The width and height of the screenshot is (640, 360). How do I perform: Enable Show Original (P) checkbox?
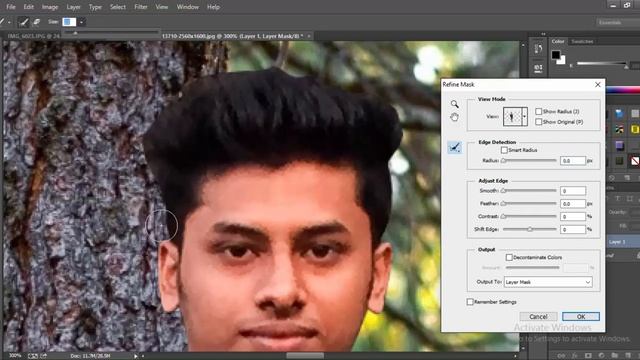click(x=538, y=122)
